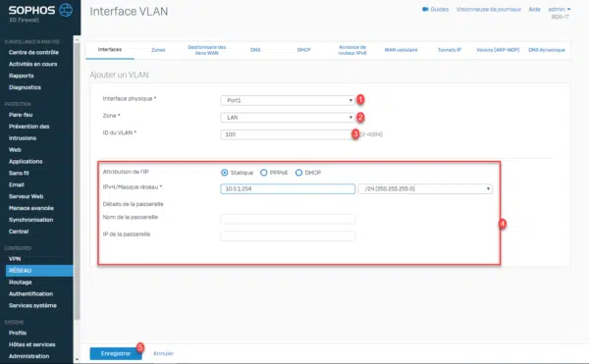Open Pare-feu in sidebar
This screenshot has width=589, height=364.
pyautogui.click(x=21, y=115)
